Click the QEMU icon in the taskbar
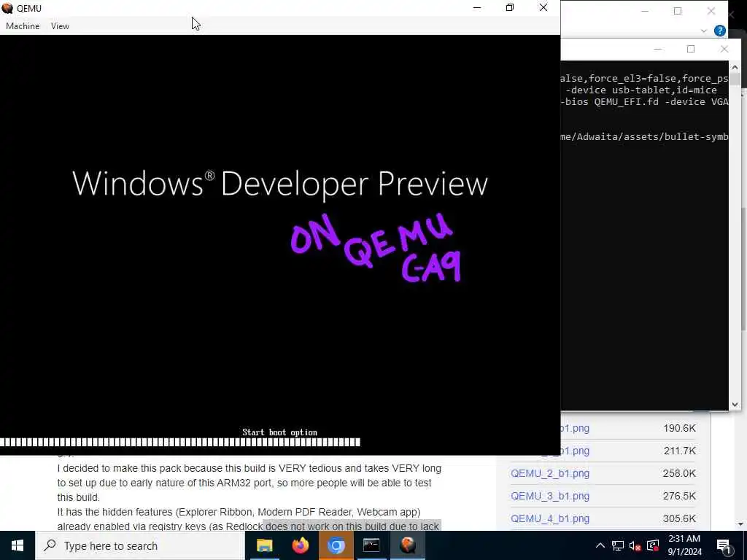 click(407, 545)
